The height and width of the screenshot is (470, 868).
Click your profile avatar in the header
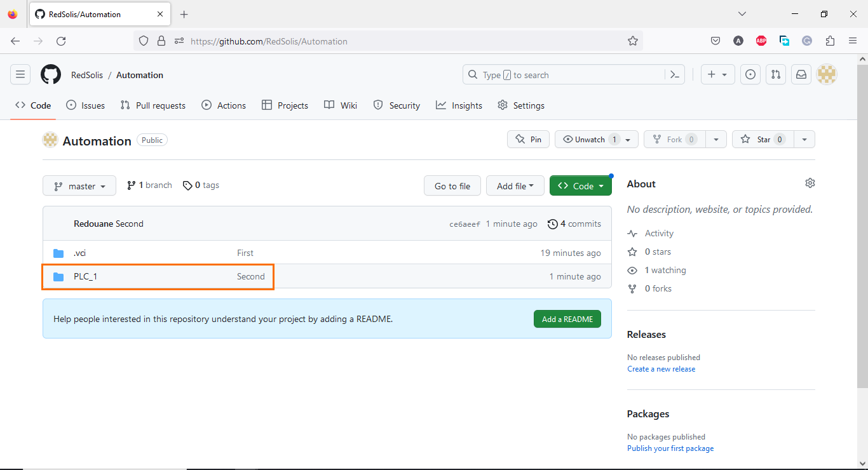[x=827, y=74]
